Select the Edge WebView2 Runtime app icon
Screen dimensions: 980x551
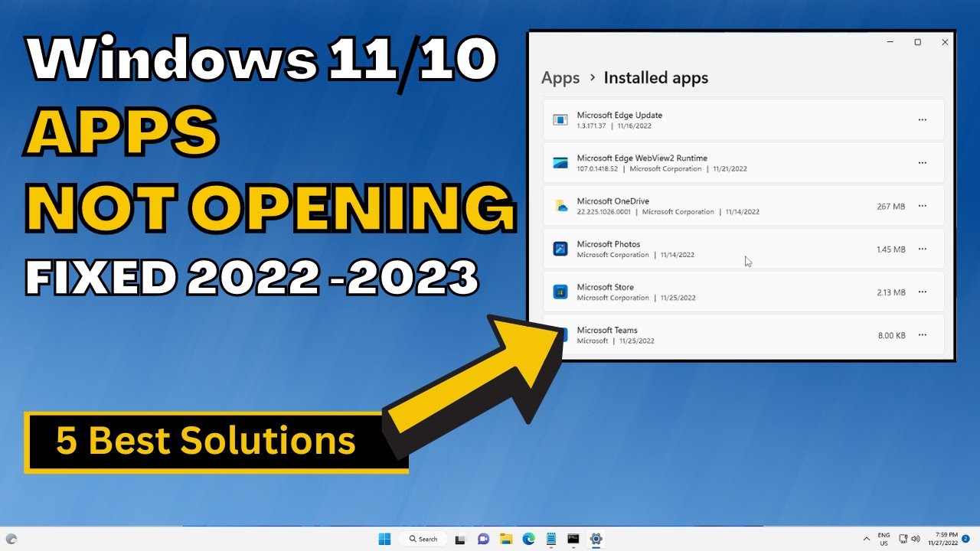(560, 163)
